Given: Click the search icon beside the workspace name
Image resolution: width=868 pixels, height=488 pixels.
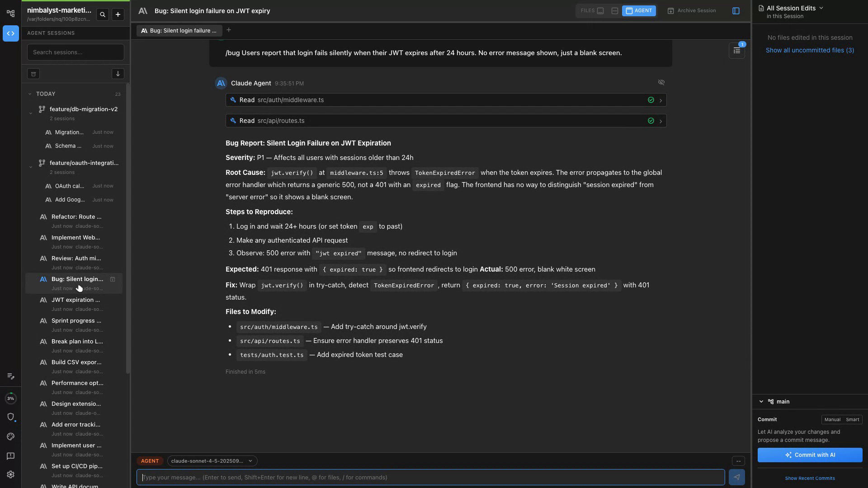Looking at the screenshot, I should 103,15.
